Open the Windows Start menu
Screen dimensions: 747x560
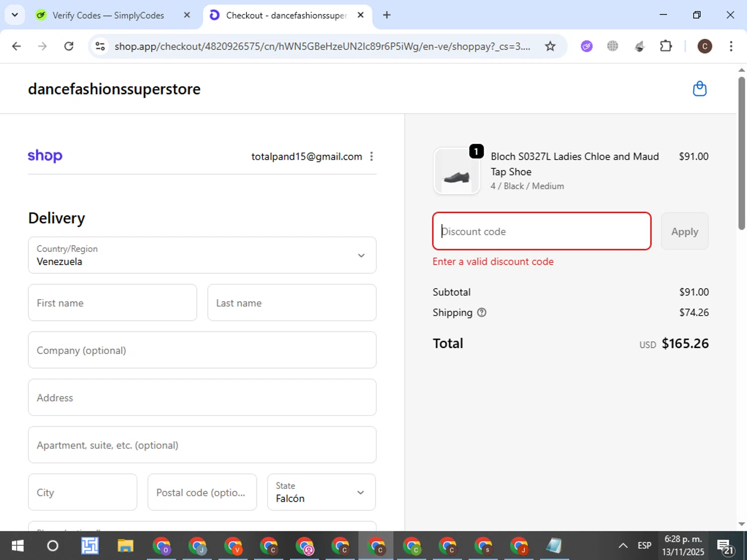pyautogui.click(x=17, y=546)
